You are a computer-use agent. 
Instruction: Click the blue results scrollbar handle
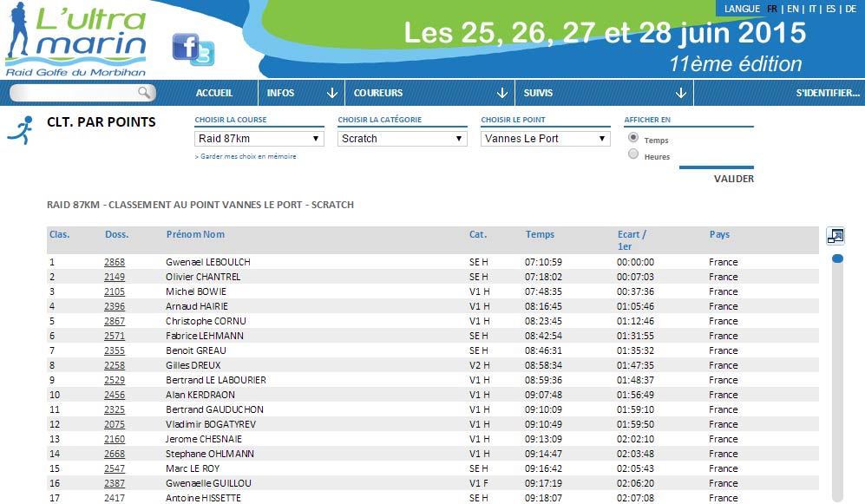837,259
